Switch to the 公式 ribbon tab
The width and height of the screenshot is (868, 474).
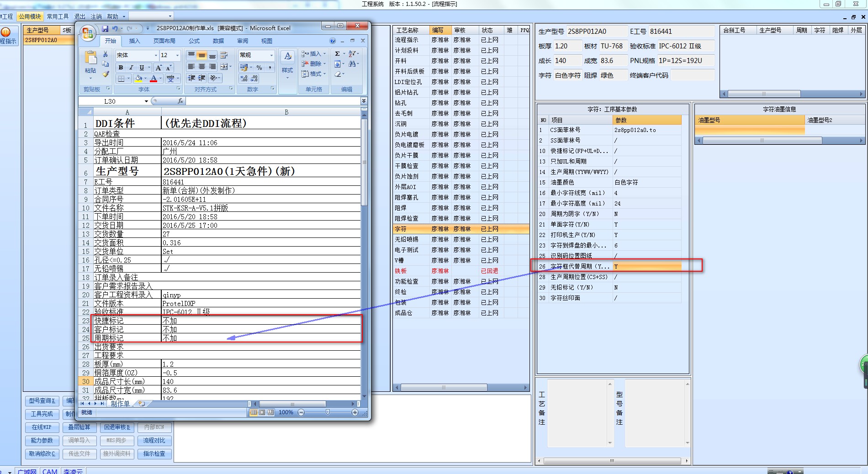coord(194,41)
